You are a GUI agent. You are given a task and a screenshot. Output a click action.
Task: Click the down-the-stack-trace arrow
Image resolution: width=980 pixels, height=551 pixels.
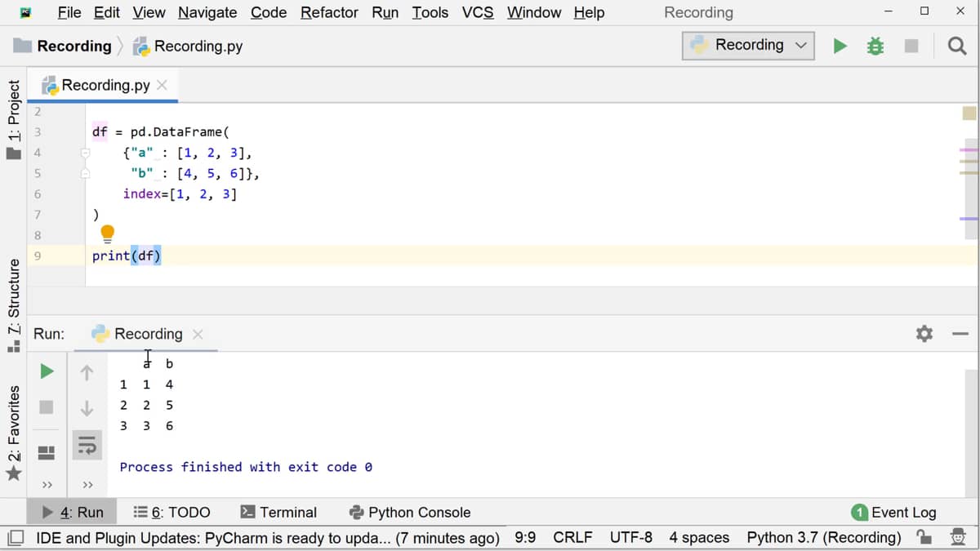coord(87,408)
